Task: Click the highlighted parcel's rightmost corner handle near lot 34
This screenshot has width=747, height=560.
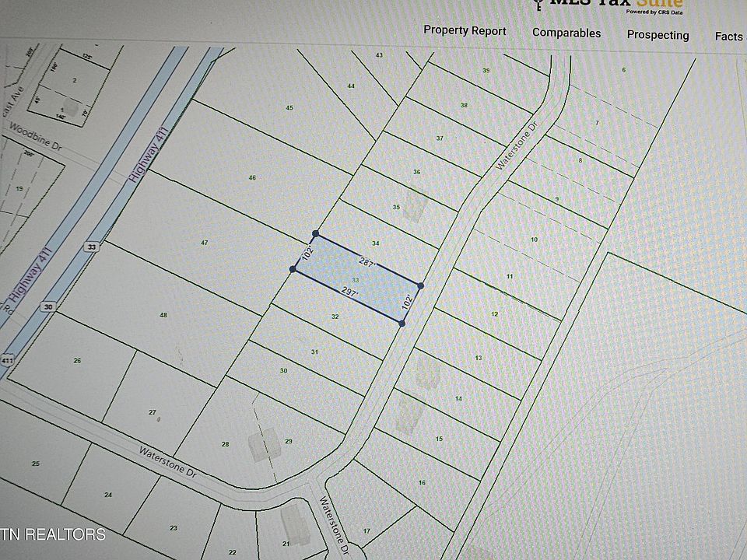Action: [420, 286]
